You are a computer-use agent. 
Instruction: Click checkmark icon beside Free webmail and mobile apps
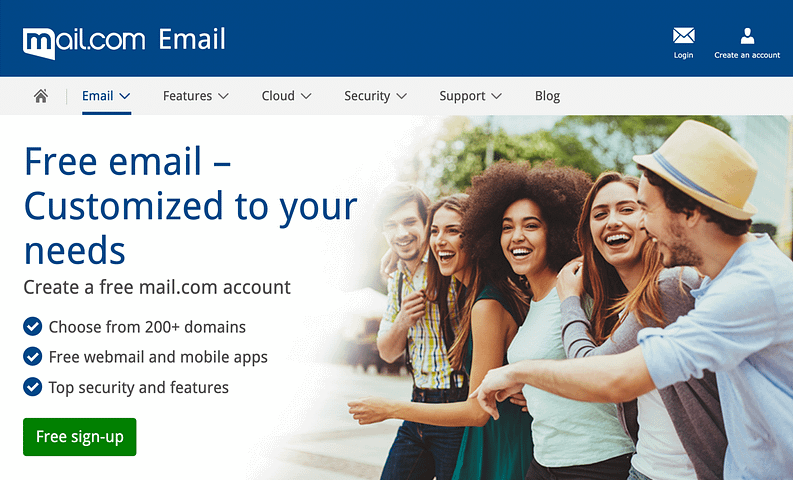click(32, 357)
